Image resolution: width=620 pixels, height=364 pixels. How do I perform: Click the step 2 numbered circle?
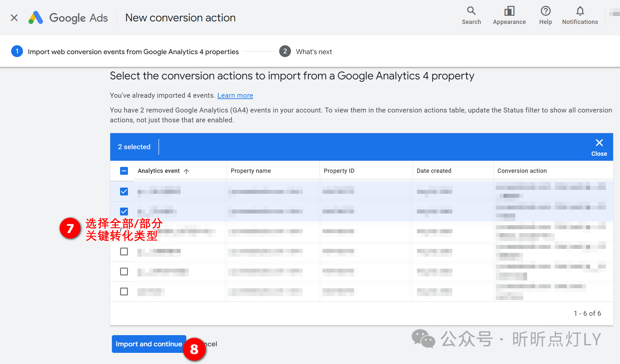click(x=285, y=51)
